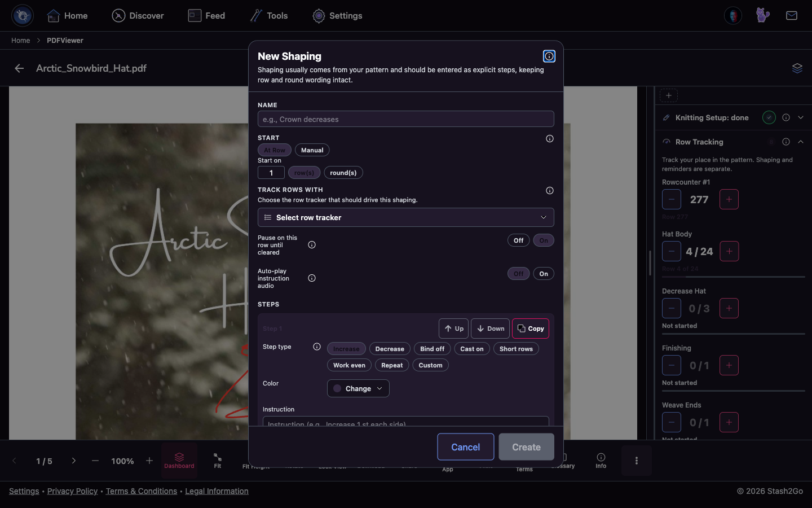Click the Cancel button
Image resolution: width=812 pixels, height=508 pixels.
click(x=466, y=447)
